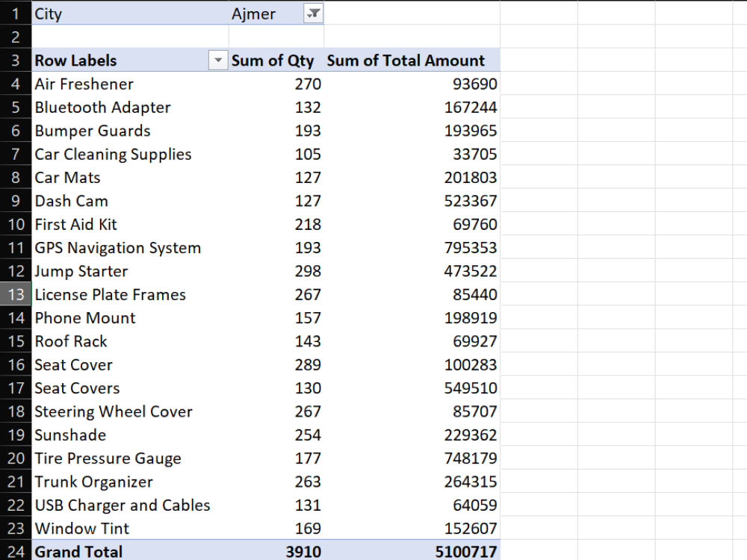Select the Ajmer filter value cell
Screen dimensions: 747x560
276,13
